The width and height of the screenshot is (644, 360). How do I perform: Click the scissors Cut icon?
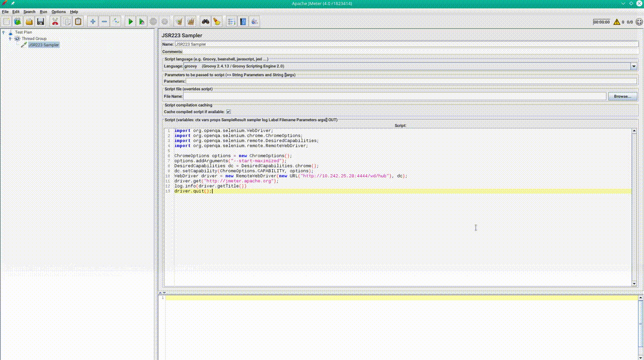pos(55,22)
